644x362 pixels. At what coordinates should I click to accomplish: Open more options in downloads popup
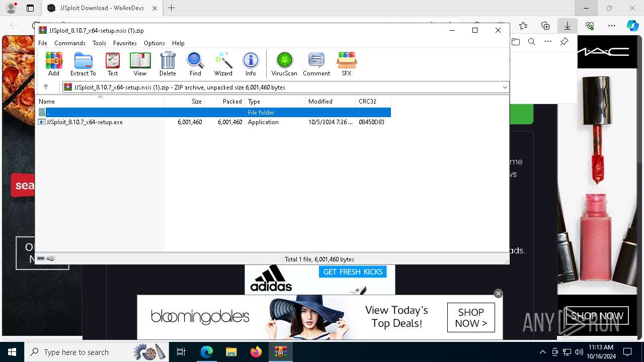548,42
